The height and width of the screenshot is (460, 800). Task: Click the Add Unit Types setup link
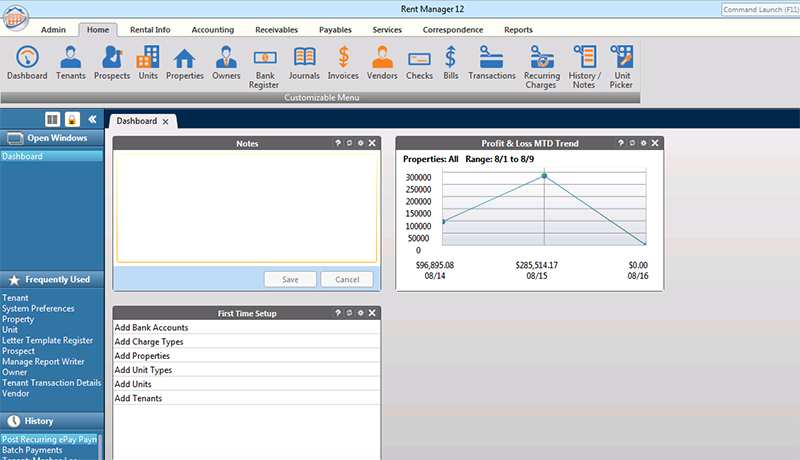pyautogui.click(x=143, y=370)
